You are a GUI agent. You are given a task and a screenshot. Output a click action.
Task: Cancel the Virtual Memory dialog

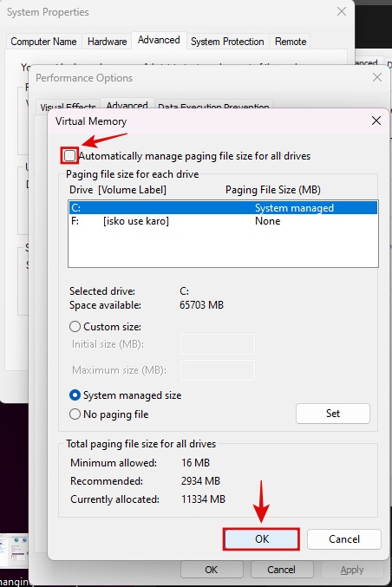click(344, 539)
